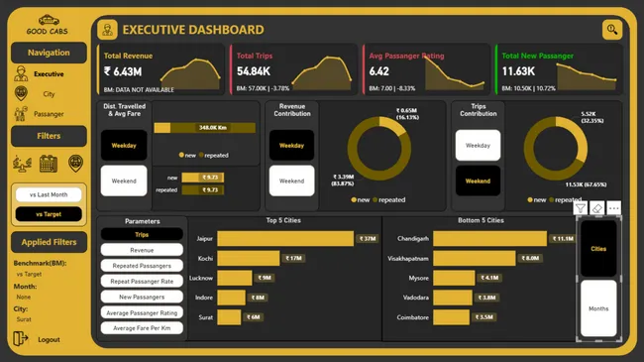The image size is (644, 362).
Task: Click the new average fare bar
Action: [x=203, y=178]
